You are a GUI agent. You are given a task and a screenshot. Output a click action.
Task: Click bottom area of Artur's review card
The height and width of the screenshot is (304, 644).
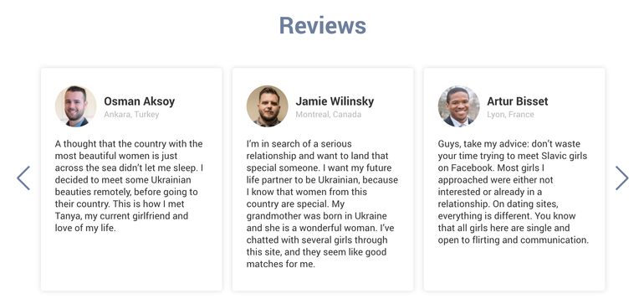[514, 268]
